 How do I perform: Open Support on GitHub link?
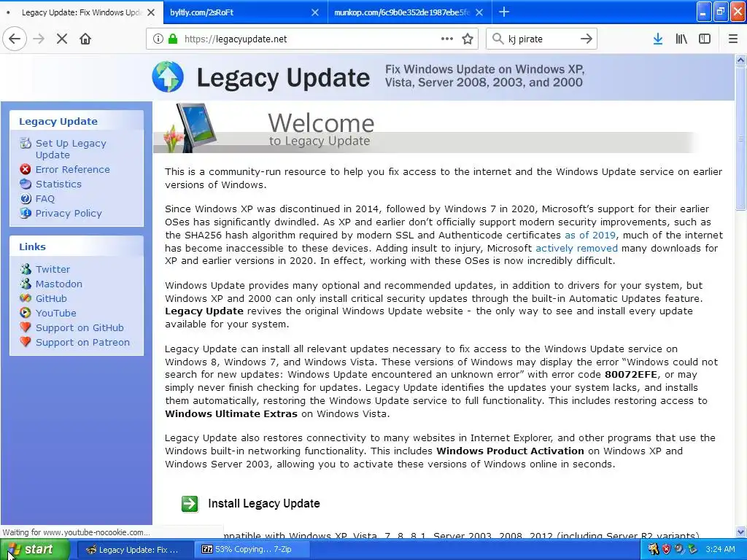(x=80, y=327)
